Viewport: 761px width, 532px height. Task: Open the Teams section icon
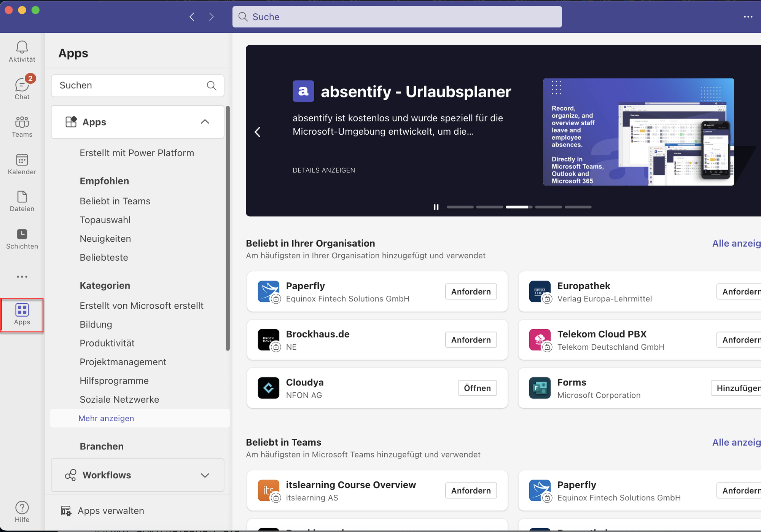22,126
